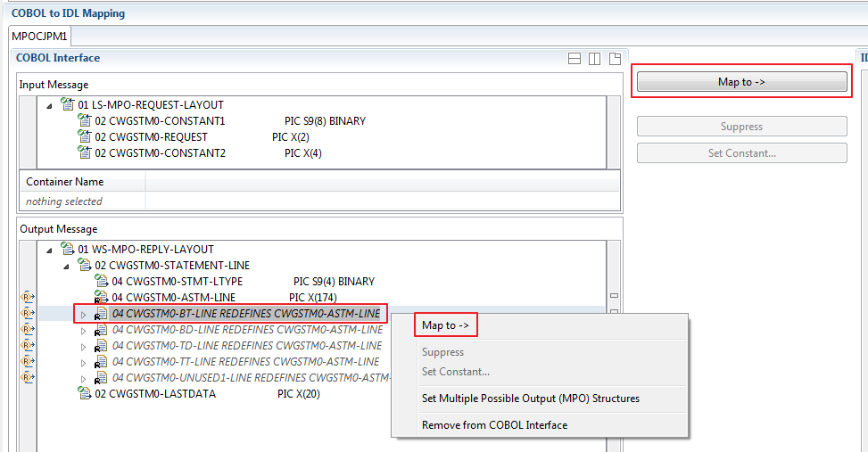
Task: Select the 01 LS-MPO-REQUEST-LAYOUT row
Action: (x=151, y=105)
